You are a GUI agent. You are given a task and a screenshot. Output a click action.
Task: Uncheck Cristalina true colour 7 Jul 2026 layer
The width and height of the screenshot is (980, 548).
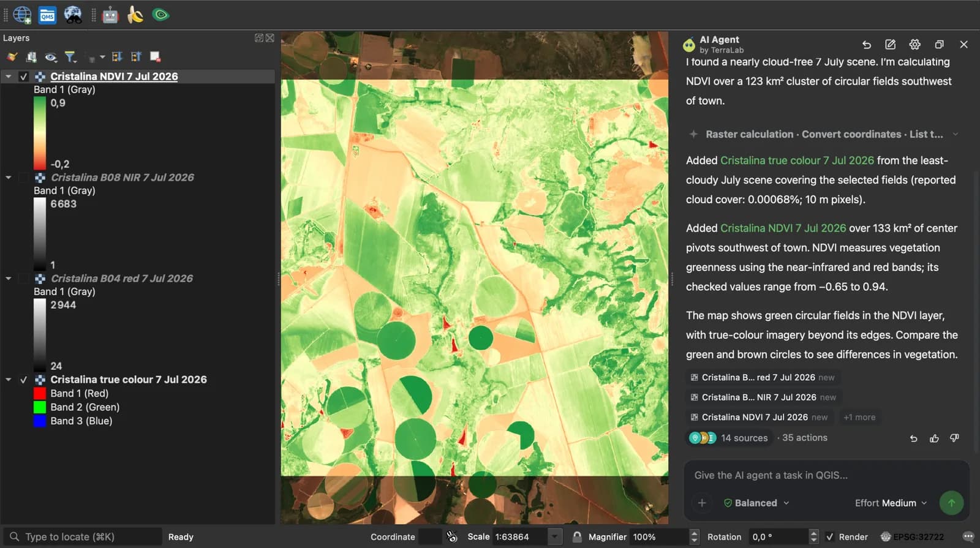[x=24, y=380]
